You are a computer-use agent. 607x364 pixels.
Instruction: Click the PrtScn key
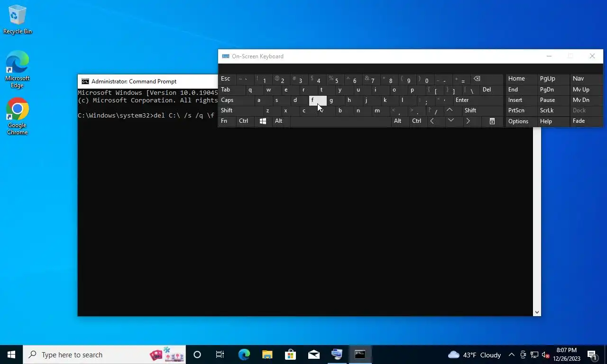(x=521, y=110)
